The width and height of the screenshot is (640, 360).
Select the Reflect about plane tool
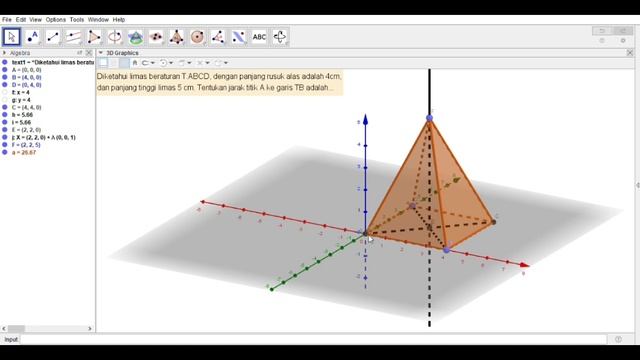coord(238,37)
